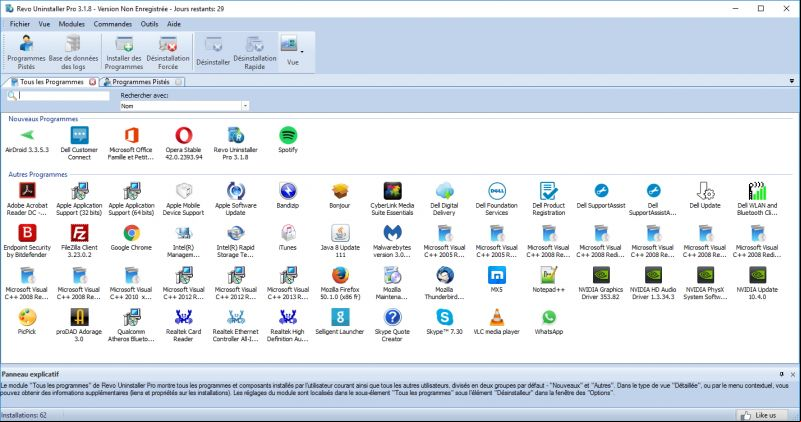Select NVIDIA Graphics Driver 353.82
The height and width of the screenshot is (422, 801).
[x=601, y=283]
